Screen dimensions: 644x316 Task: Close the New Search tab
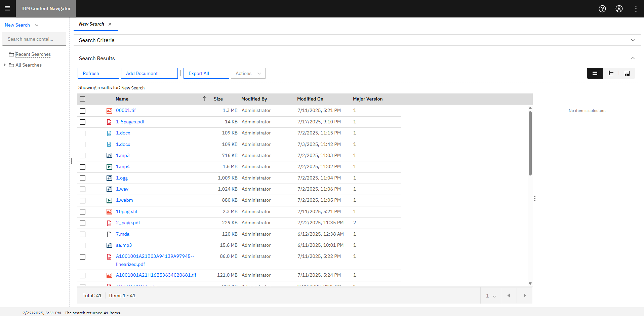pyautogui.click(x=110, y=24)
